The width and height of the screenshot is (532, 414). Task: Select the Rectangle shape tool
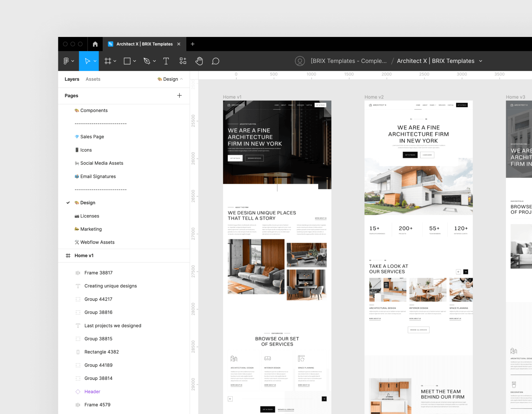(x=127, y=61)
